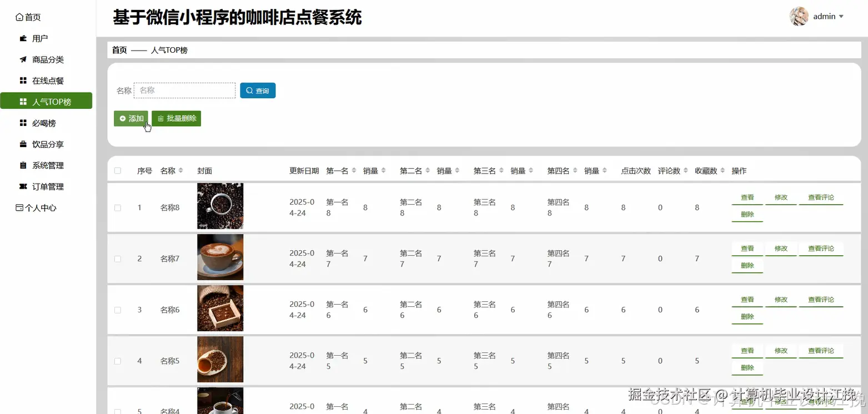The height and width of the screenshot is (414, 868).
Task: Check the row for 名称6
Action: point(117,310)
